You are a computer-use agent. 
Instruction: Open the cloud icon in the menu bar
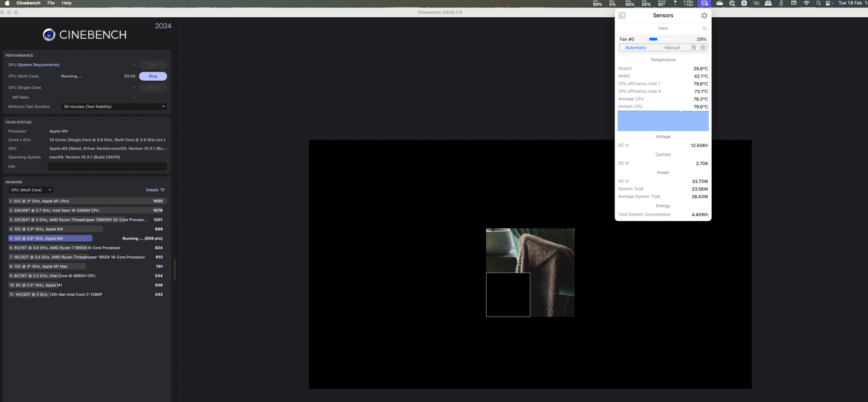pos(720,3)
